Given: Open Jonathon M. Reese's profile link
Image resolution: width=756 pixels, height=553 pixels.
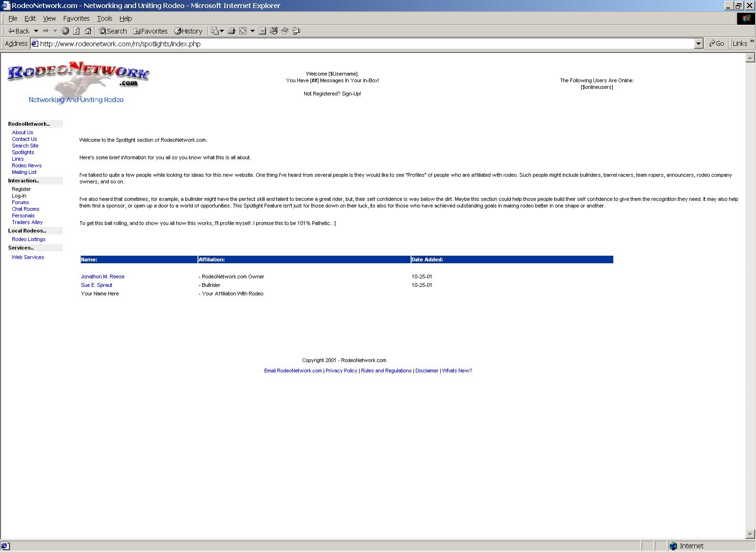Looking at the screenshot, I should [103, 276].
